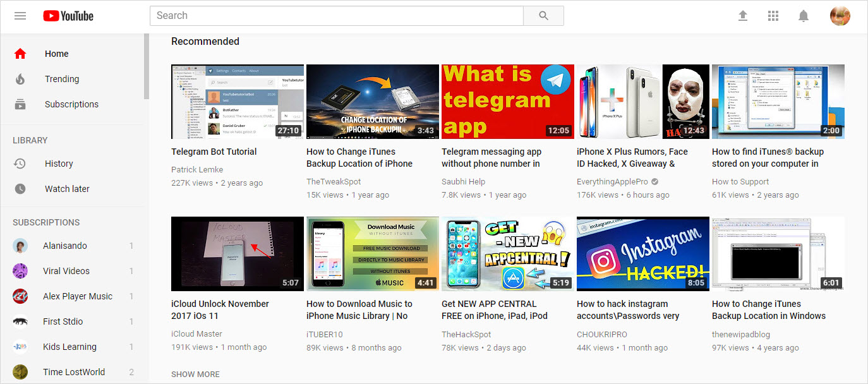The image size is (868, 384).
Task: Click title 'iCloud Unlock November 2017 iOs 11'
Action: [220, 310]
